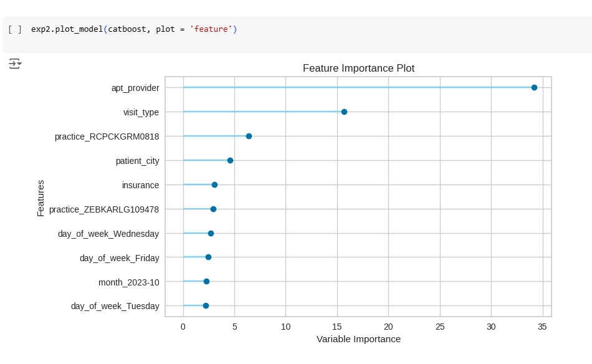Toggle the cell output actions icon
Screen dimensions: 592x364
(x=15, y=64)
